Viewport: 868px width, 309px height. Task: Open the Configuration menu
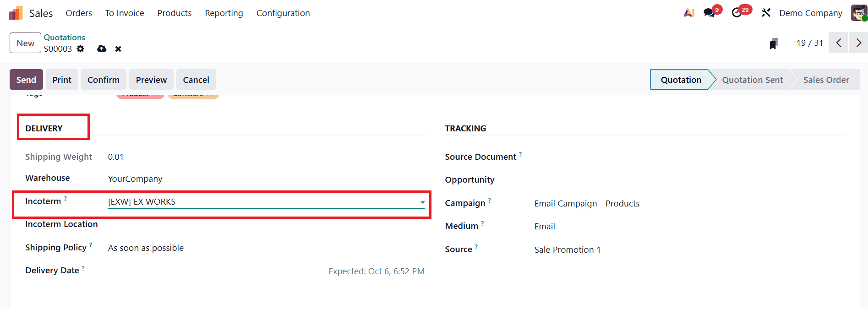click(x=283, y=13)
